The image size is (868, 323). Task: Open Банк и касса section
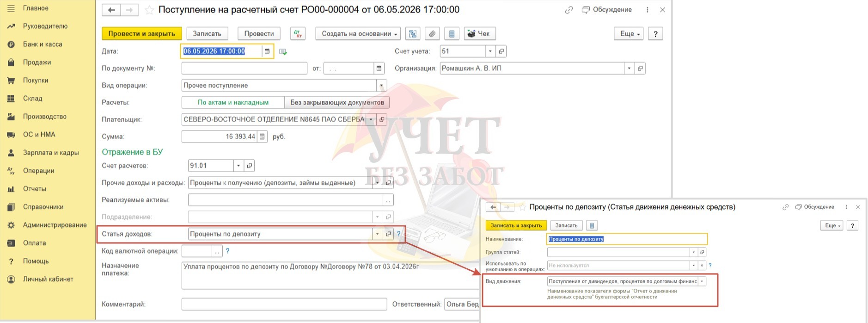43,44
